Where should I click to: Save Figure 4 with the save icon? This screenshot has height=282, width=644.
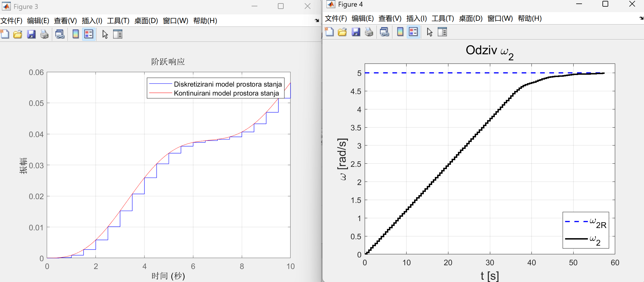pyautogui.click(x=356, y=32)
